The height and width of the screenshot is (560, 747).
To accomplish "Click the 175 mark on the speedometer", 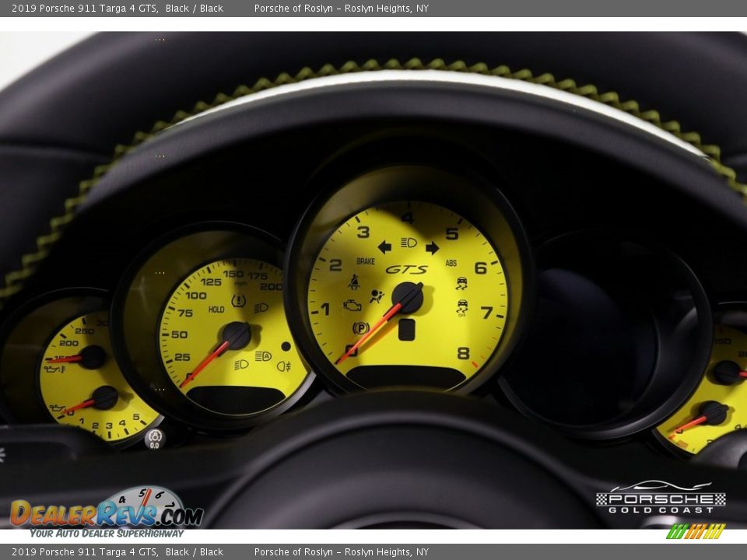I will pos(258,275).
